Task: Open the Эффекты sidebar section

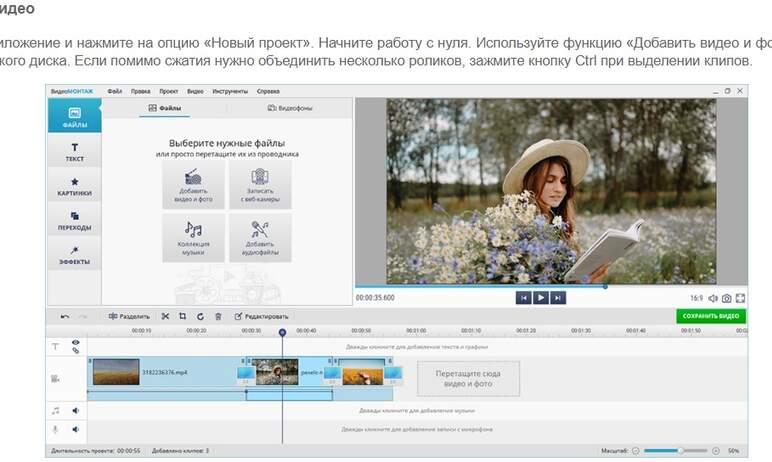Action: [x=74, y=254]
